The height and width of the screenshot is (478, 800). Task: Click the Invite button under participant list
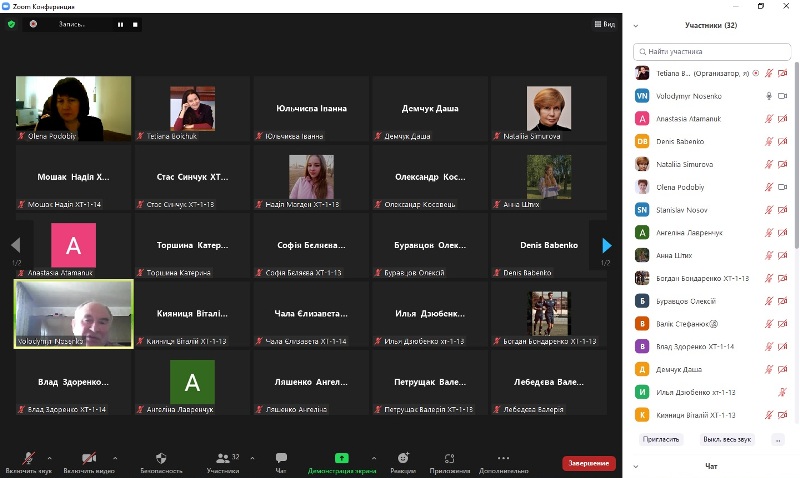point(661,439)
